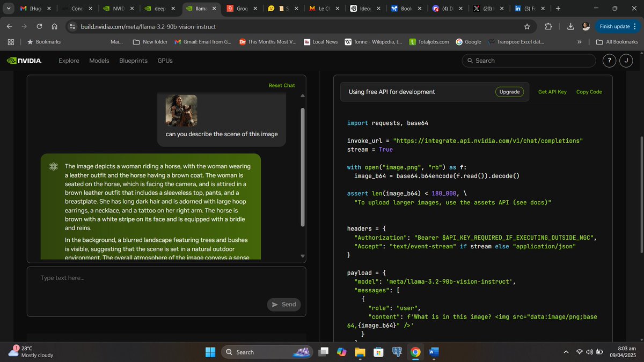644x362 pixels.
Task: Click the taskbar Search box
Action: 268,352
